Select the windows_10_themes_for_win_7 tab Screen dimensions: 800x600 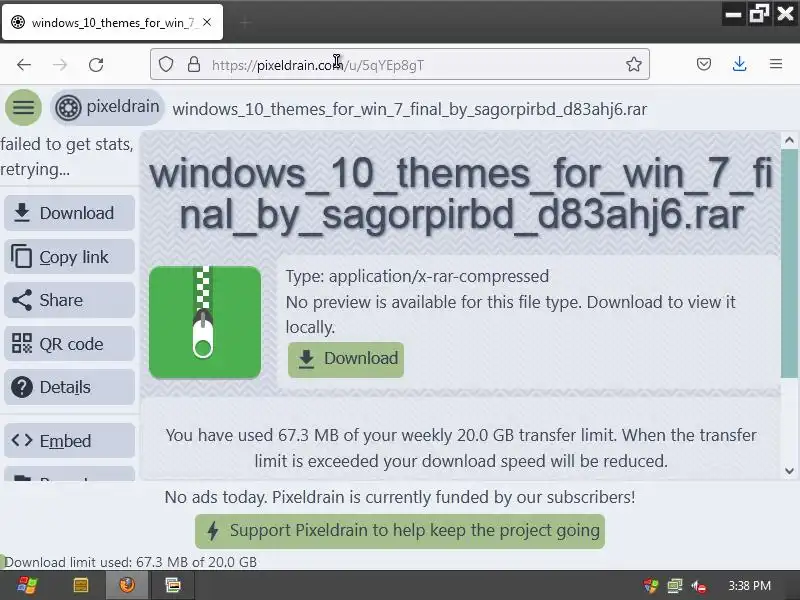click(x=112, y=22)
